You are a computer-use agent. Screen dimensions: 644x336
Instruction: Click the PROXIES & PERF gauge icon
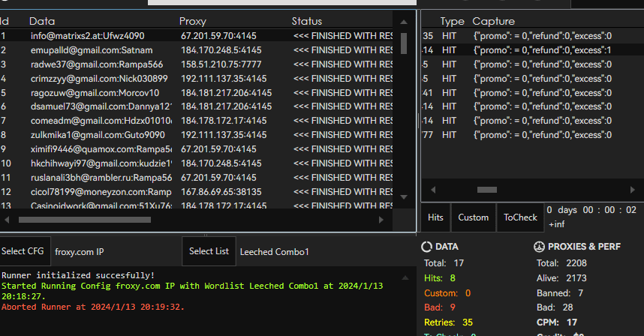[539, 247]
